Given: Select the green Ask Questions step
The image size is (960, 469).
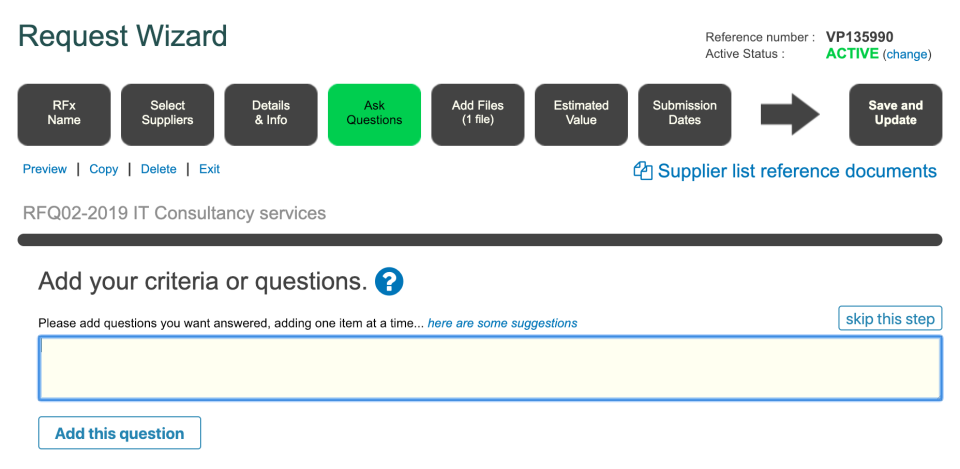Looking at the screenshot, I should [x=374, y=113].
